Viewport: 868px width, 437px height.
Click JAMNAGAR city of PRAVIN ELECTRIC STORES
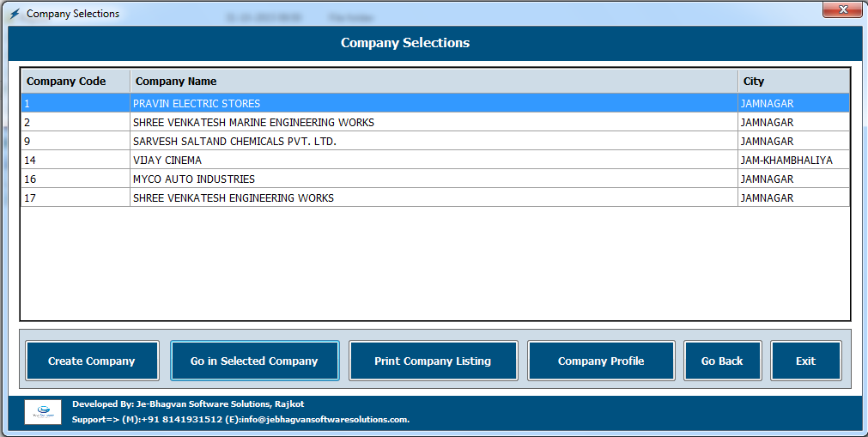(794, 104)
